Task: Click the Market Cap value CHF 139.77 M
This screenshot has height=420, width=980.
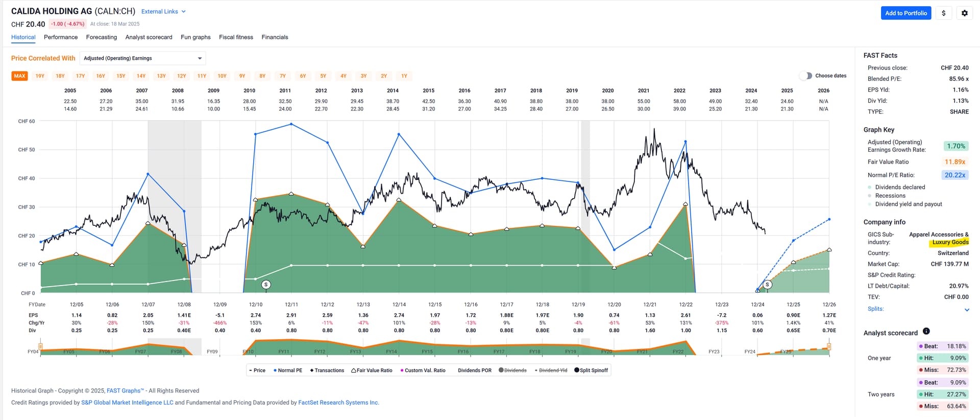Action: [x=949, y=264]
